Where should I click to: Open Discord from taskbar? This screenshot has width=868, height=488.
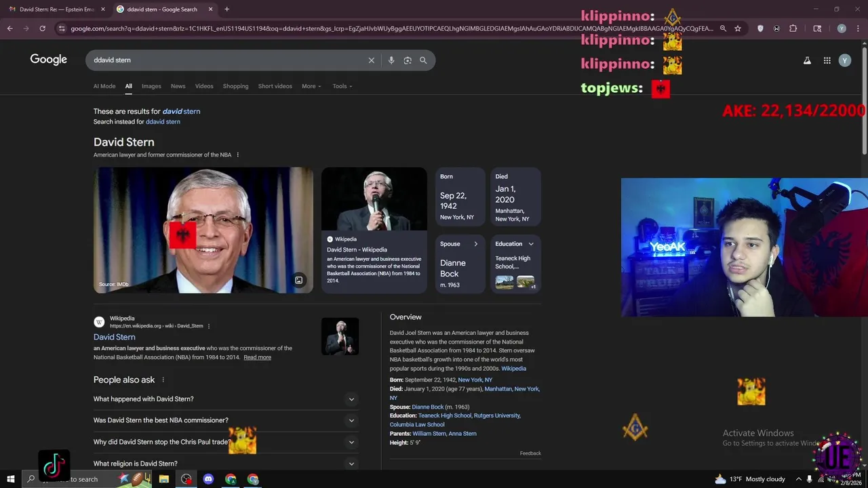click(208, 479)
